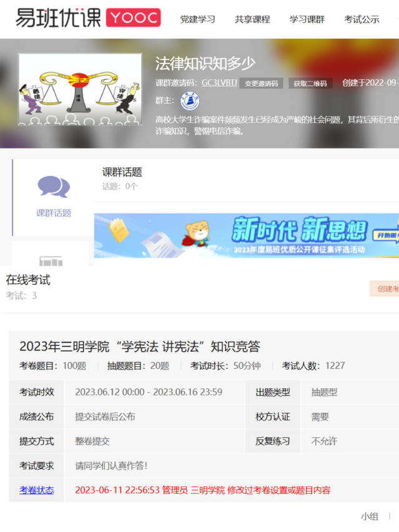This screenshot has width=399, height=532.
Task: Click the 课群话题 chat bubble icon
Action: click(x=53, y=186)
